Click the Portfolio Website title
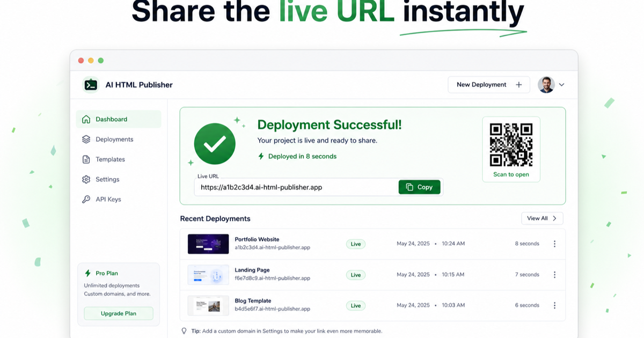 click(257, 239)
